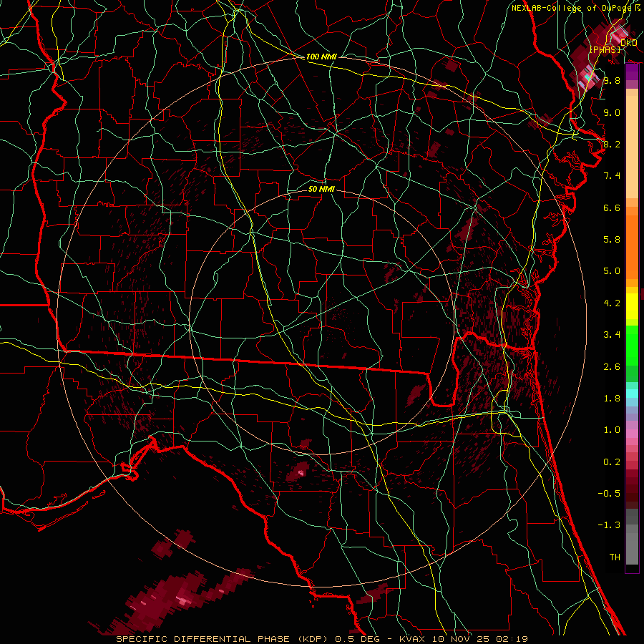Pick the gray band of the color bar

tap(632, 537)
